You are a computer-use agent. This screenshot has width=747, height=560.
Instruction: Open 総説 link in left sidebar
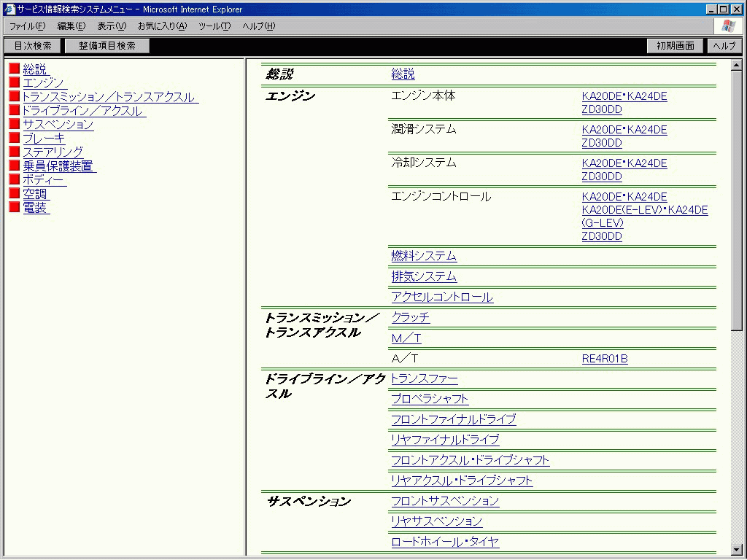35,69
